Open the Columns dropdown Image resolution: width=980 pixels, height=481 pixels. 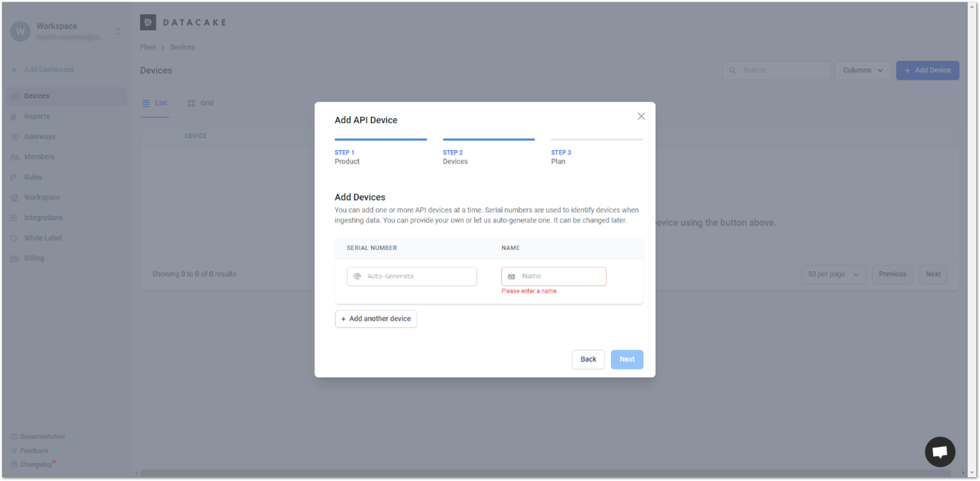click(x=862, y=71)
